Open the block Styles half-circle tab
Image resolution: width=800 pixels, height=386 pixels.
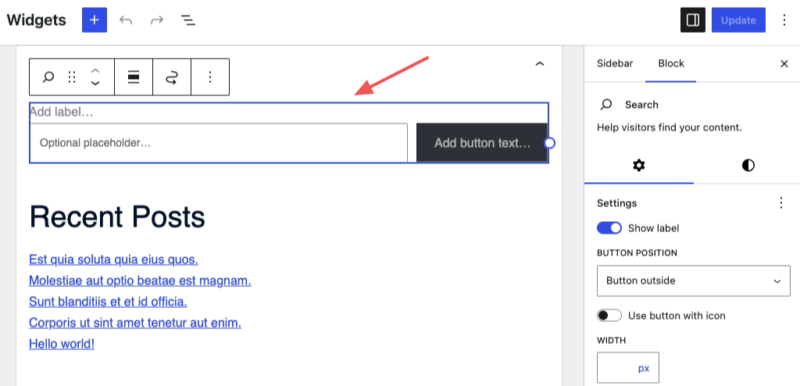[x=748, y=165]
